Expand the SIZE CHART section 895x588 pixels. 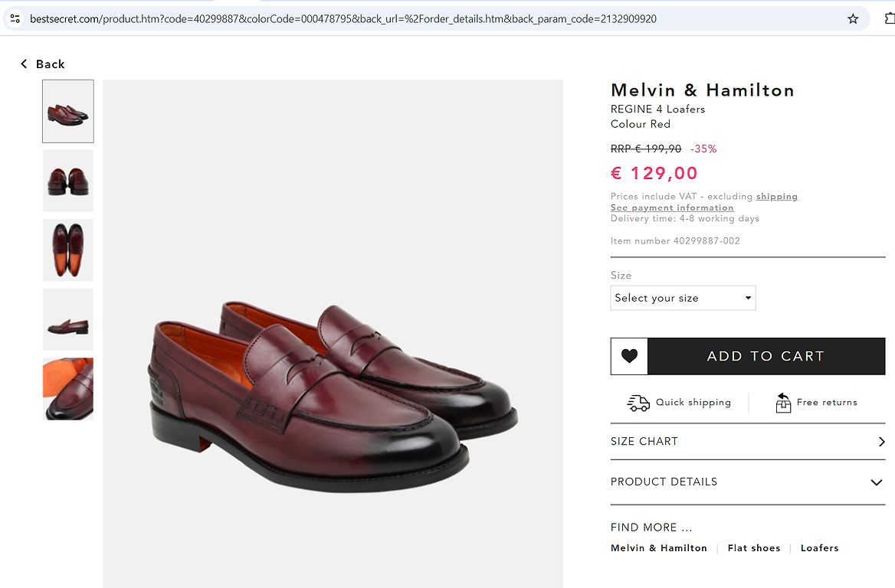pyautogui.click(x=747, y=442)
